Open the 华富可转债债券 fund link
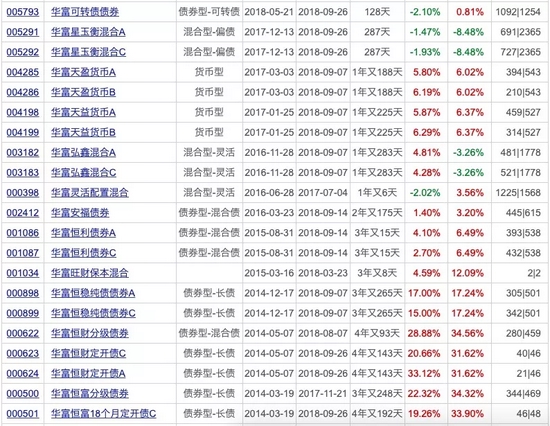550x426 pixels. pos(85,12)
